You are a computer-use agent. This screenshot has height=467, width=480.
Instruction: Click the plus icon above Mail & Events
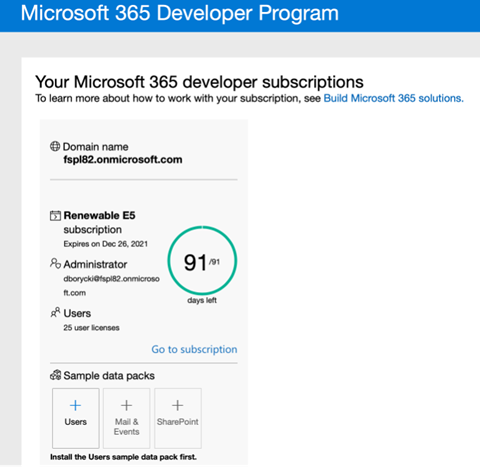[126, 405]
